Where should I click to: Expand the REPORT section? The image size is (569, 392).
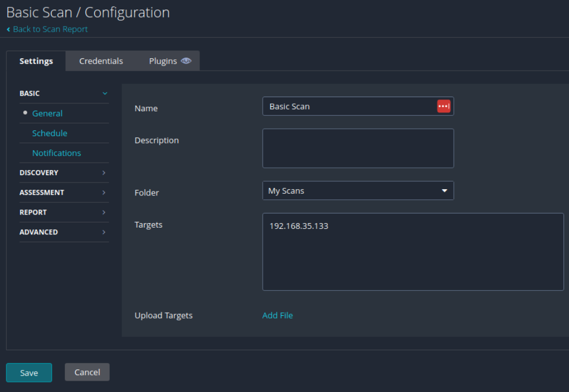pos(63,212)
